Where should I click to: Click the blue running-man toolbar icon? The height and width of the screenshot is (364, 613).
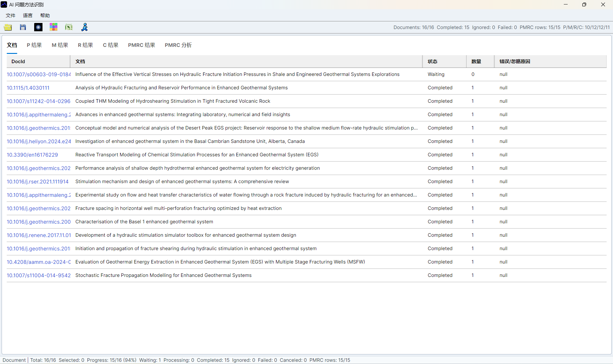(x=84, y=27)
